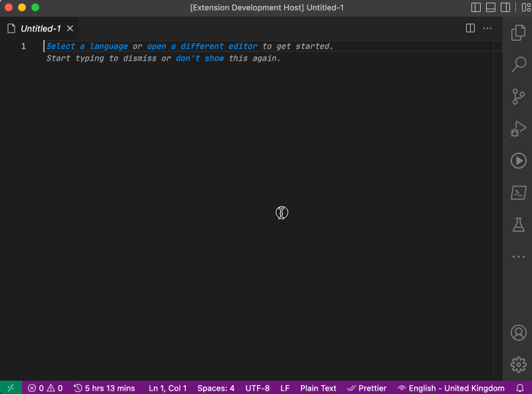532x394 pixels.
Task: Open the Run and Debug view
Action: tap(519, 129)
